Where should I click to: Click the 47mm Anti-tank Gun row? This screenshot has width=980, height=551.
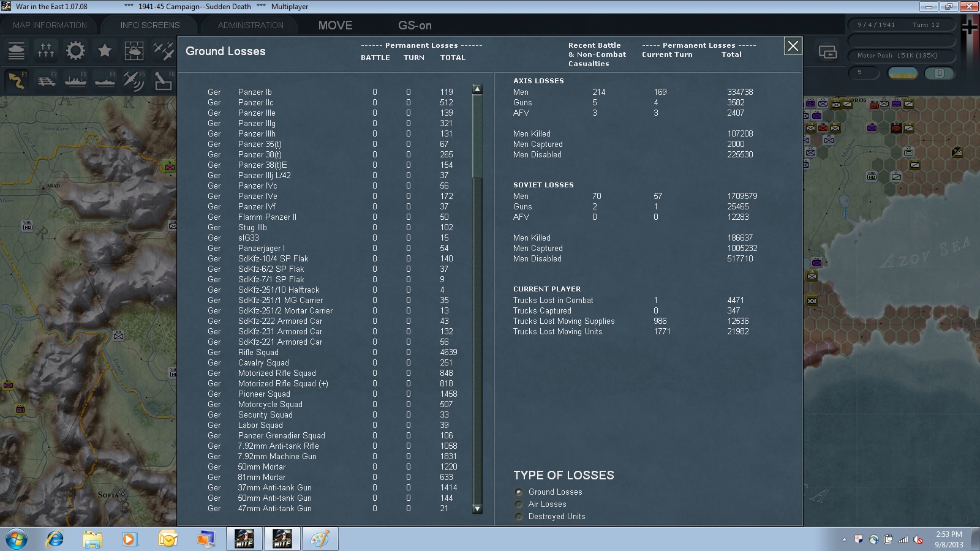[x=333, y=509]
